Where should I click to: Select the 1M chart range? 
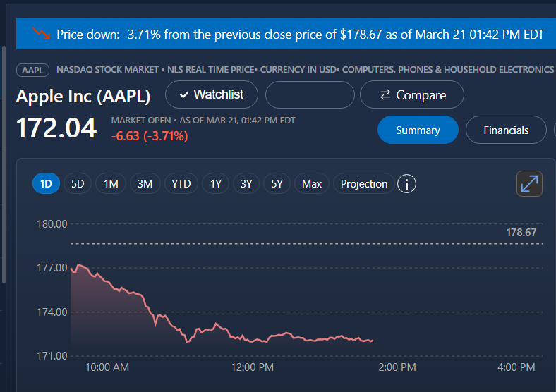[111, 183]
